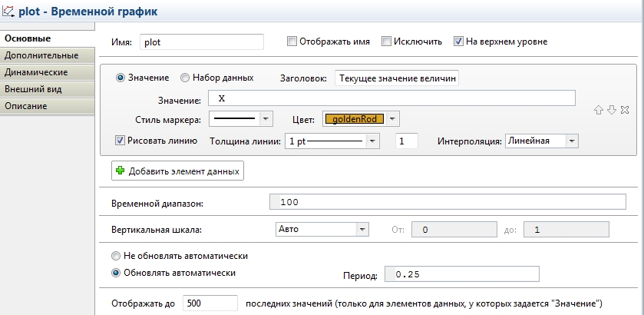
Task: Click the green plus icon to add a data element
Action: coord(120,171)
